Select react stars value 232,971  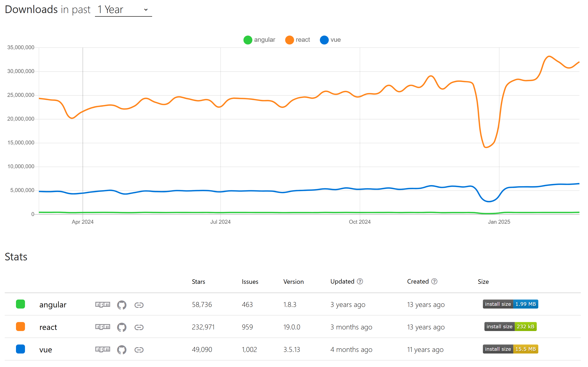tap(203, 327)
